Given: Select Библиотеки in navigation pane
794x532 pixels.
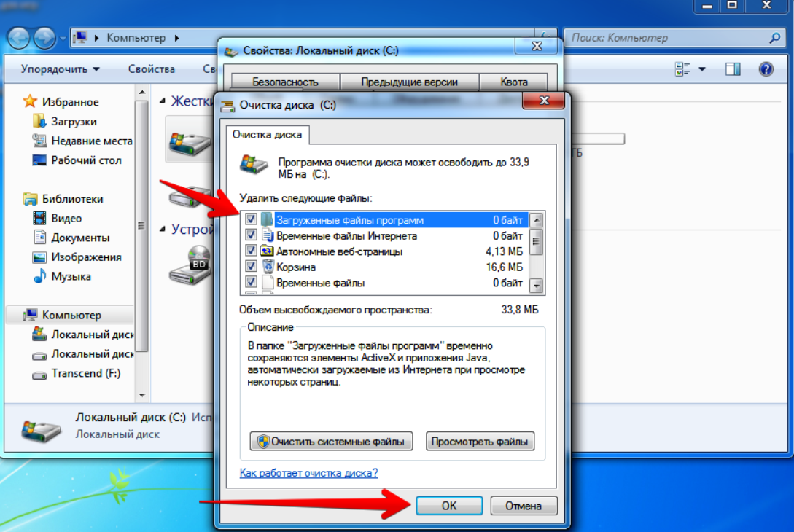Looking at the screenshot, I should (x=63, y=199).
